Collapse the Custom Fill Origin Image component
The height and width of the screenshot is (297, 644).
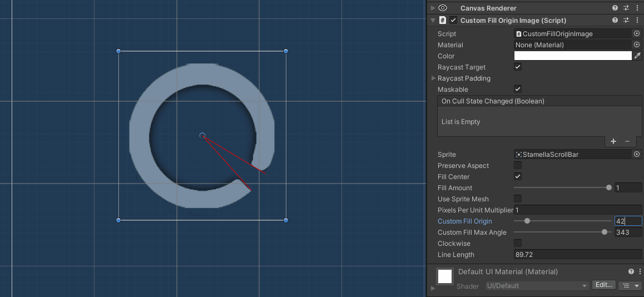(x=433, y=20)
